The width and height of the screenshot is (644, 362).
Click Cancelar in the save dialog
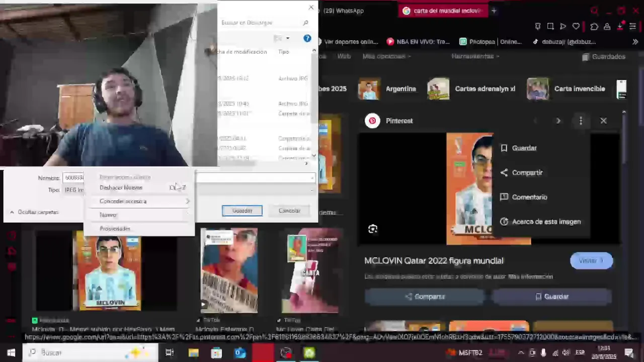(x=289, y=211)
